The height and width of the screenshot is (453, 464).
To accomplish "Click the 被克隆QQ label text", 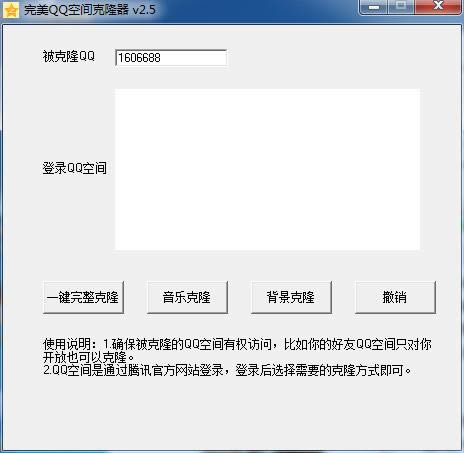I will [x=69, y=56].
